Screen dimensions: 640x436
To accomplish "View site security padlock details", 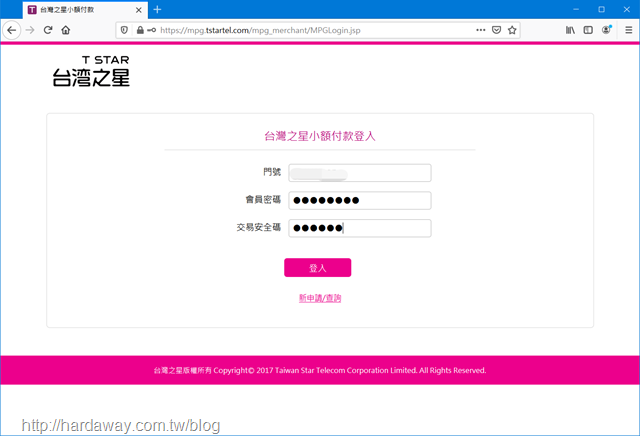I will point(140,30).
